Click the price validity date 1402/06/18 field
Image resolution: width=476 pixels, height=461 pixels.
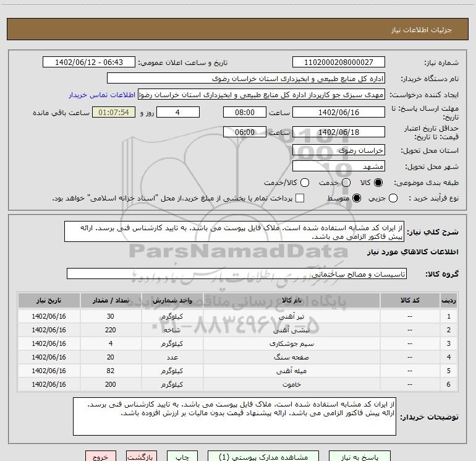pos(339,132)
